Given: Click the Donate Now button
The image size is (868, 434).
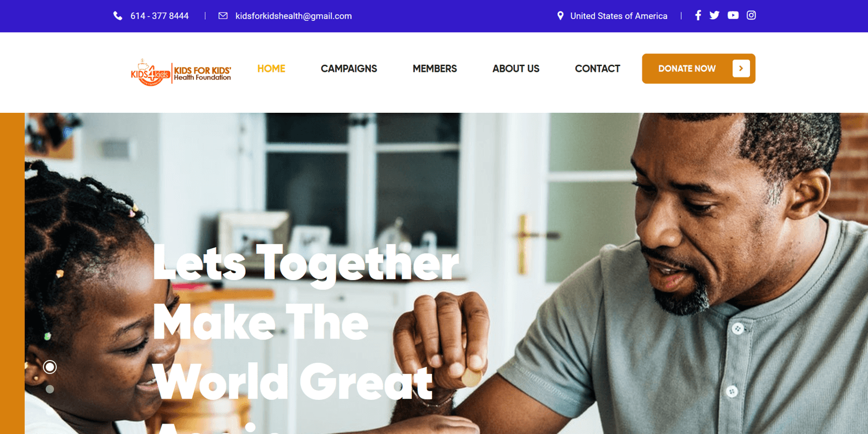Looking at the screenshot, I should pyautogui.click(x=698, y=69).
